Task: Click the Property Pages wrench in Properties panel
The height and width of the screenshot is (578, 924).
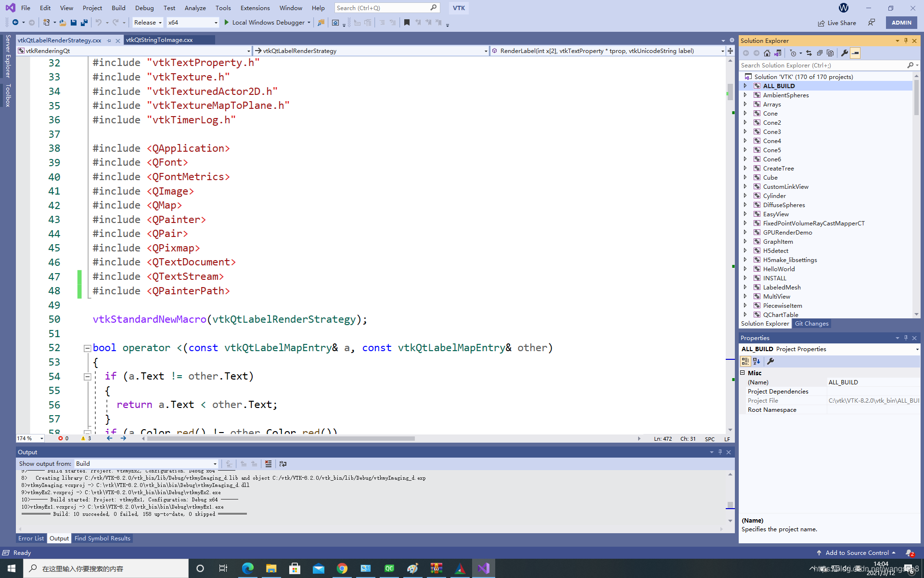Action: pos(770,361)
